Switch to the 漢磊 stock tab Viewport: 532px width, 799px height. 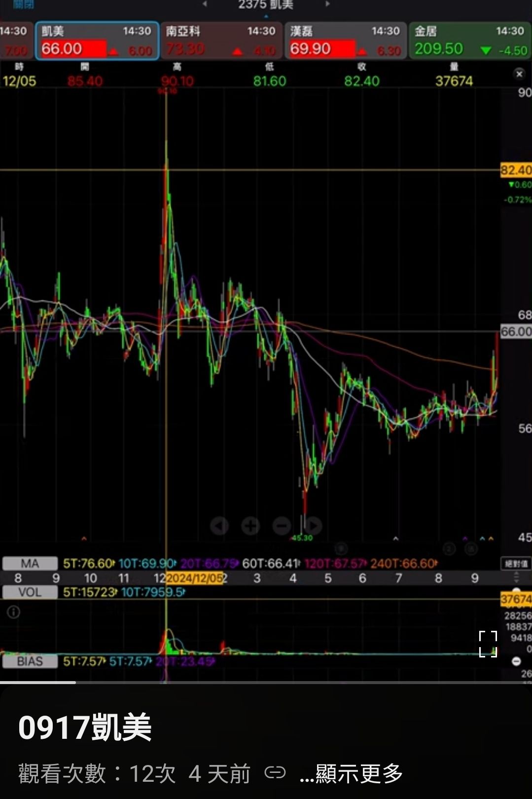coord(345,40)
